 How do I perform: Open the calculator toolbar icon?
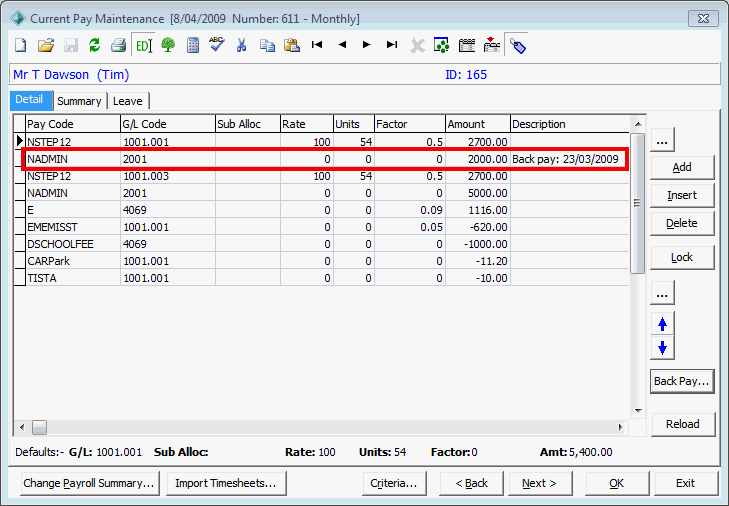click(192, 46)
